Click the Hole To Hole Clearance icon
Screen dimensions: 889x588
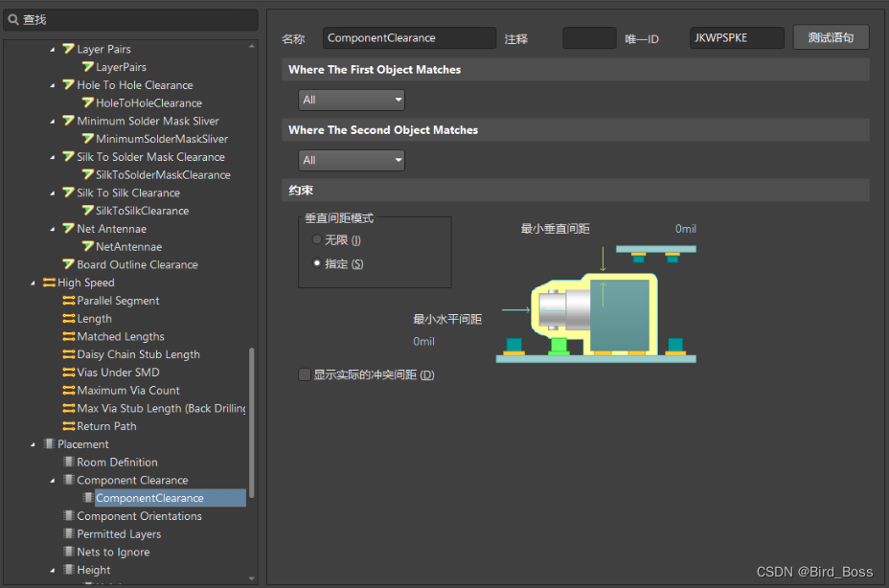pyautogui.click(x=69, y=85)
